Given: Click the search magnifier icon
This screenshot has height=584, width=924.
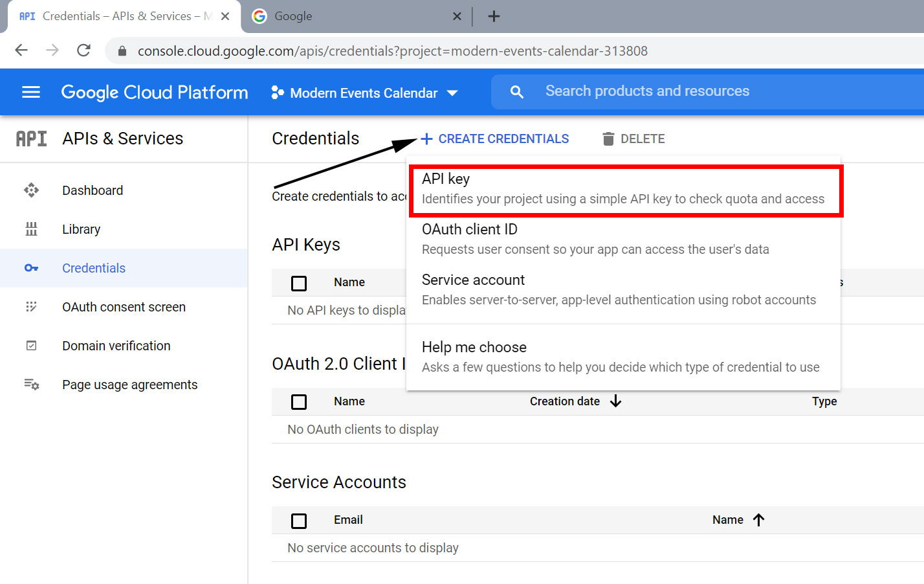Looking at the screenshot, I should pyautogui.click(x=516, y=92).
